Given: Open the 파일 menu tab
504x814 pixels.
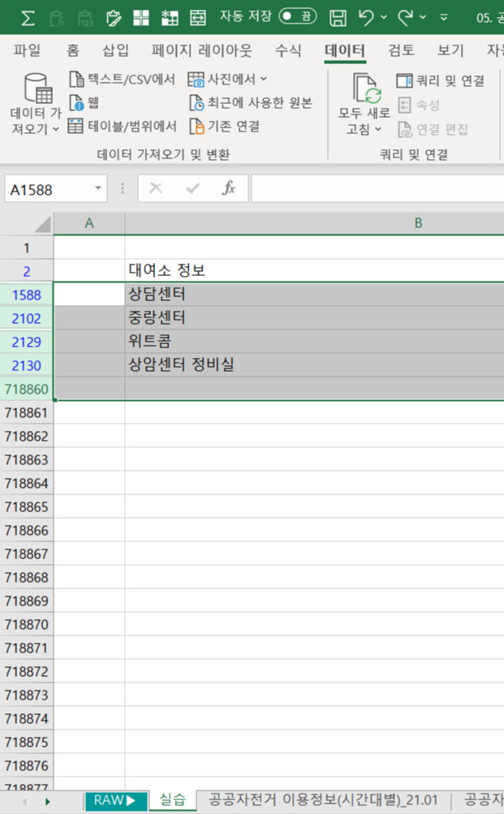Looking at the screenshot, I should (x=27, y=50).
